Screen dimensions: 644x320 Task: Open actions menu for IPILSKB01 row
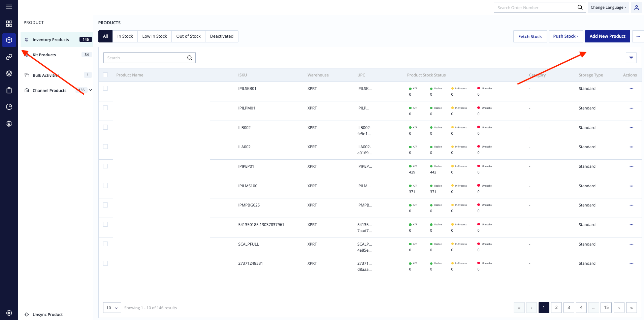(x=632, y=89)
